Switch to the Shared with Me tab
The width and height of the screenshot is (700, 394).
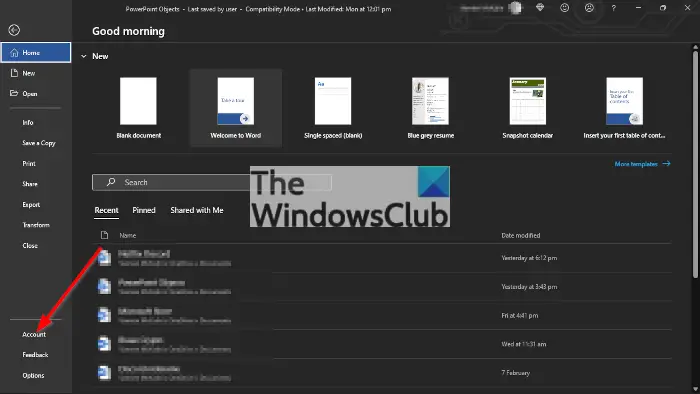197,210
